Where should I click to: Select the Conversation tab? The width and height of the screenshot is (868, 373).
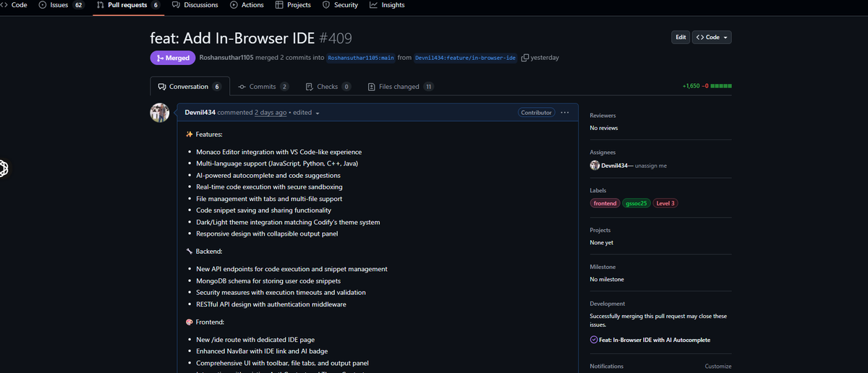click(x=190, y=87)
